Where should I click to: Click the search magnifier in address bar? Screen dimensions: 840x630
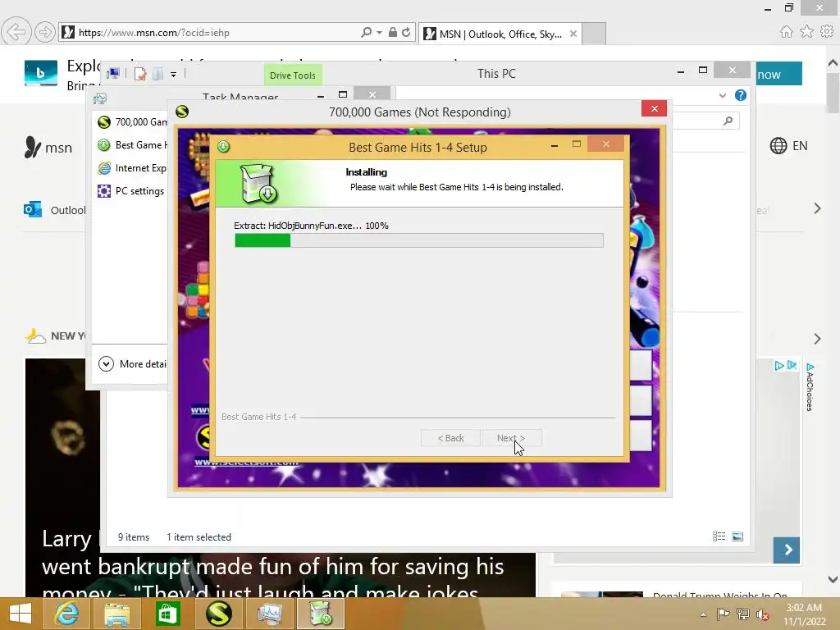tap(367, 32)
